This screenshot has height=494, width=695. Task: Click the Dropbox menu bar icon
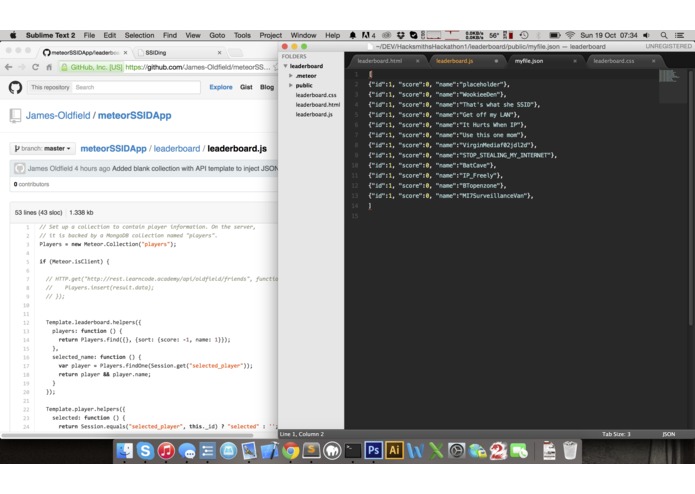401,35
